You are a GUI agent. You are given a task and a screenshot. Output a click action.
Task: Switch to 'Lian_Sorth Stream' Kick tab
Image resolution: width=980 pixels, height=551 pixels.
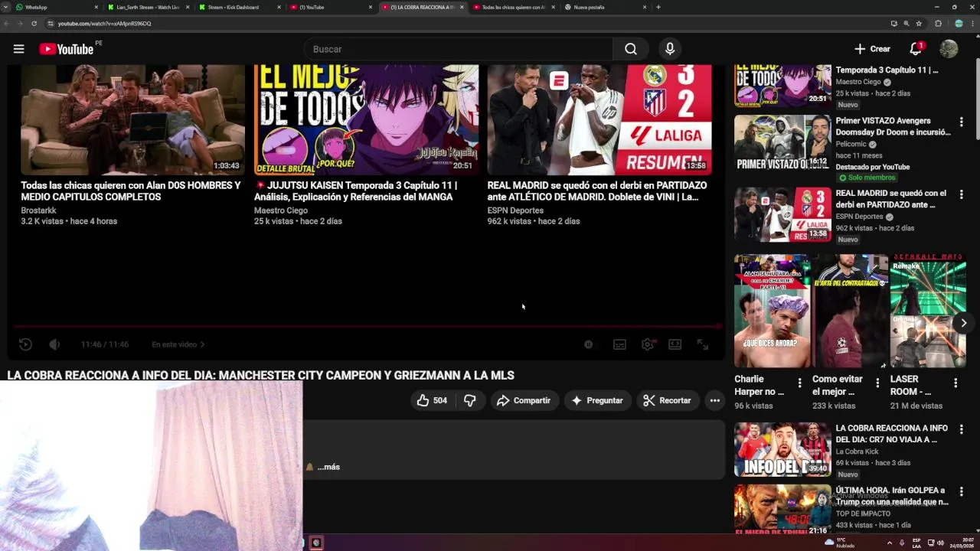click(148, 7)
